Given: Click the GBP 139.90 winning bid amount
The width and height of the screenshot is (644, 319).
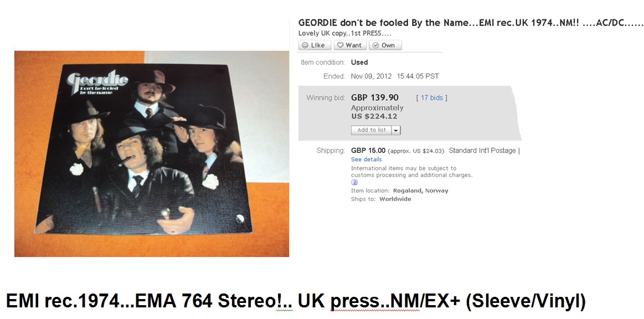Looking at the screenshot, I should (x=374, y=97).
